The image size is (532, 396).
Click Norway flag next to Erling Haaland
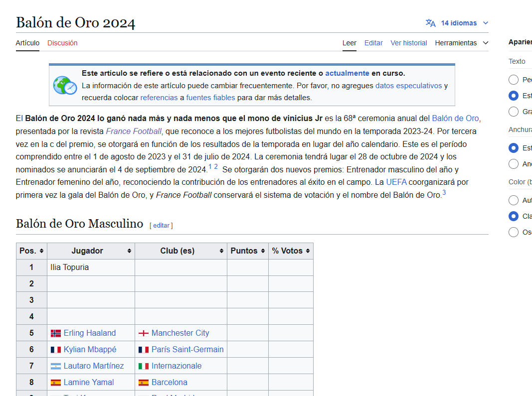pos(56,333)
